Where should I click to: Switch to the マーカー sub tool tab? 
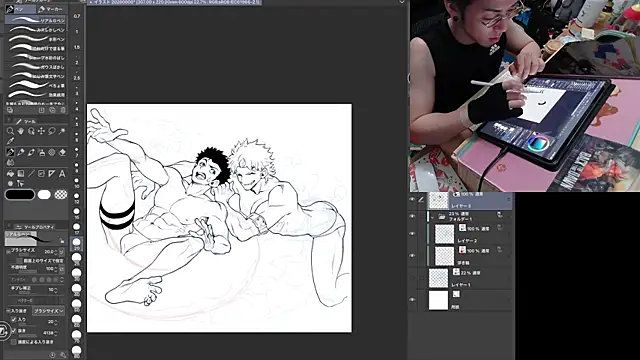pos(51,9)
